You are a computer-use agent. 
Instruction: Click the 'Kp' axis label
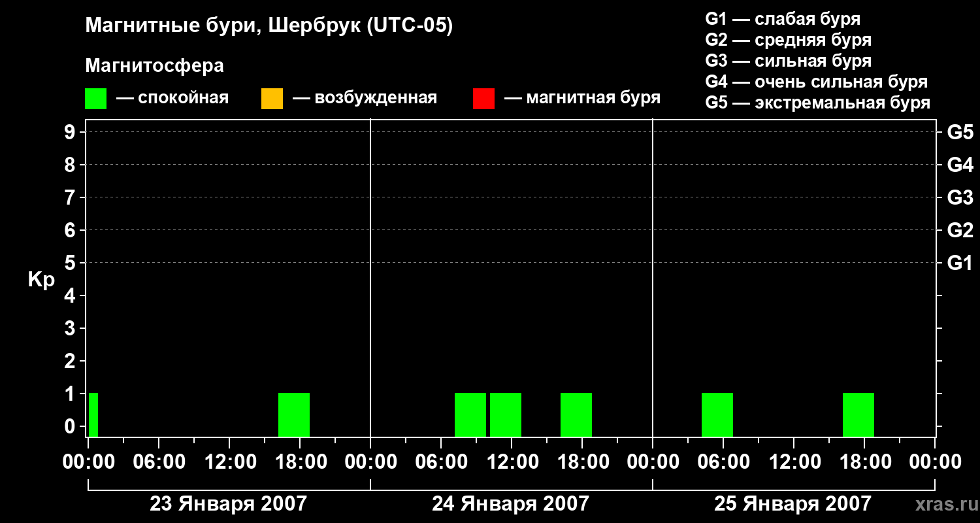[x=41, y=280]
